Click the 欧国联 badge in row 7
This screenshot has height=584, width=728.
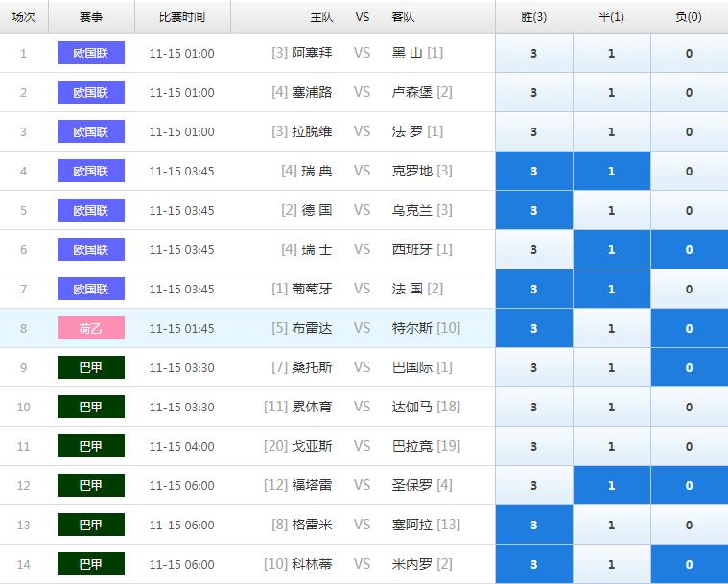tap(91, 289)
